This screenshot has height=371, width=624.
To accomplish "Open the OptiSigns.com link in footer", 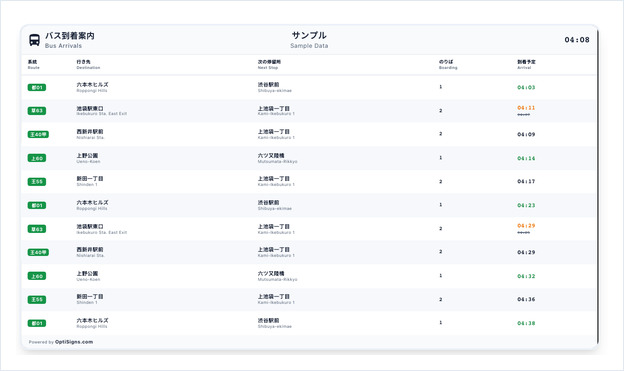I will 74,342.
